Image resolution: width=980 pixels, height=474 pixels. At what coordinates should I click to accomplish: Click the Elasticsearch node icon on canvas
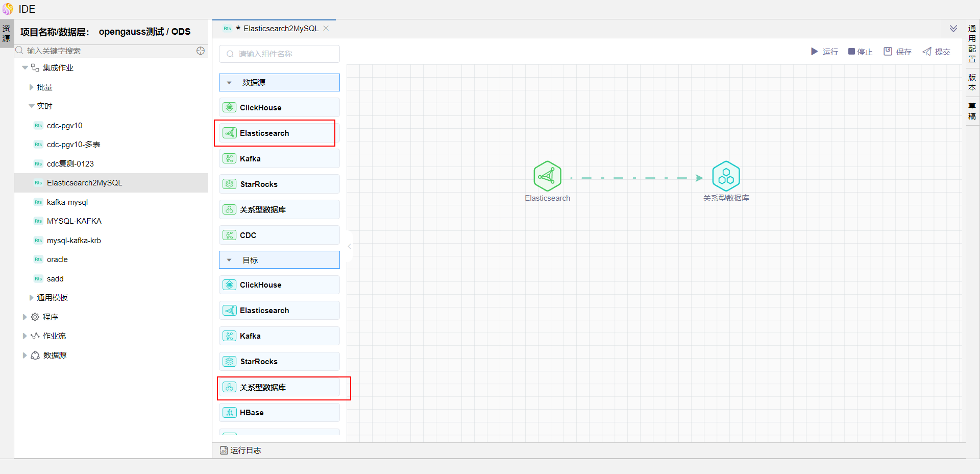pos(547,176)
